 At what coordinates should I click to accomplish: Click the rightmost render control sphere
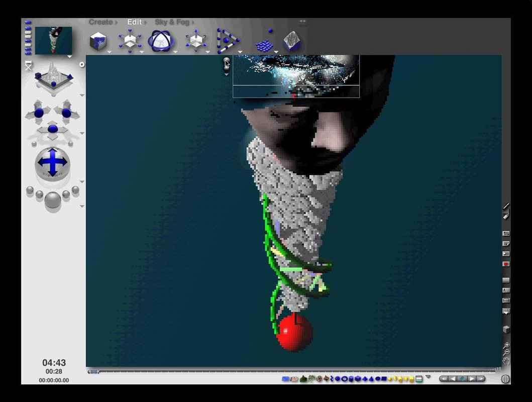[x=75, y=190]
